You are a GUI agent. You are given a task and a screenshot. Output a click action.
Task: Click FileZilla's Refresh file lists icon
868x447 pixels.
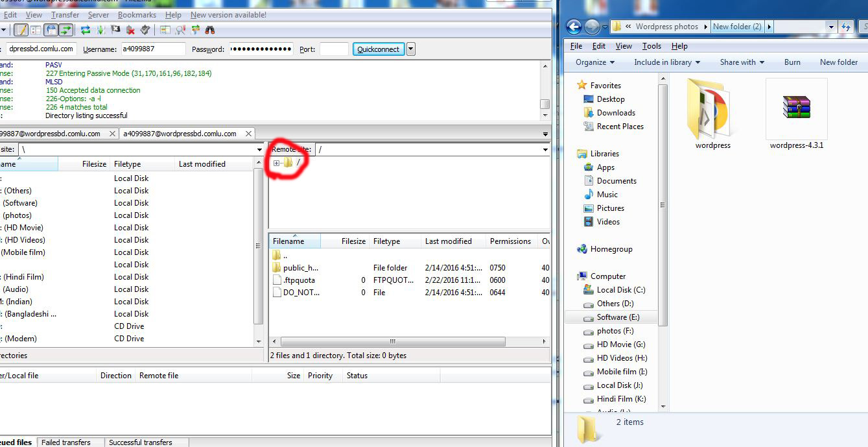coord(86,30)
